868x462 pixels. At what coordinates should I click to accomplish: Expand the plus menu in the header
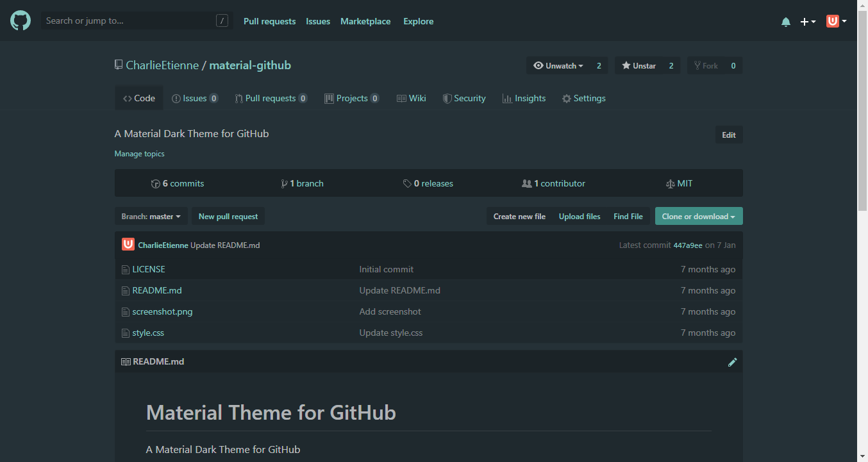coord(808,21)
